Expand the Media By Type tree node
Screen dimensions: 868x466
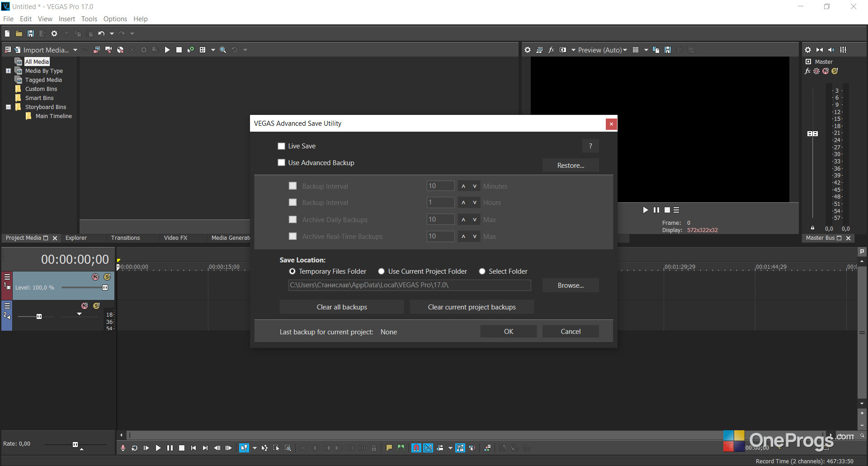pos(8,71)
